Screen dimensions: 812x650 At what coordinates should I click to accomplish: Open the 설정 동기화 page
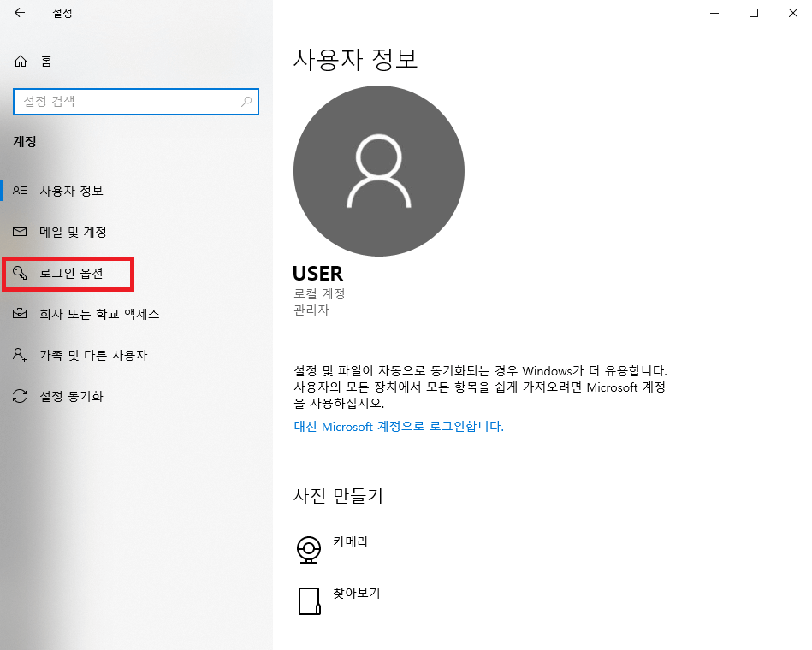click(x=72, y=396)
